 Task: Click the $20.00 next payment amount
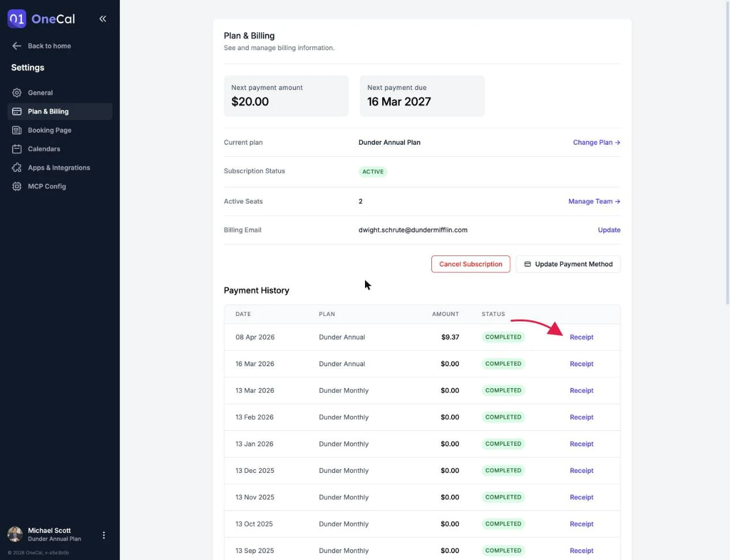[x=250, y=102]
